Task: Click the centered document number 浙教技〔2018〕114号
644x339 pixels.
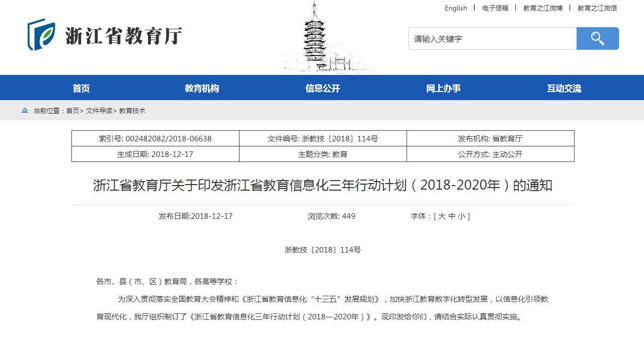Action: (x=323, y=250)
